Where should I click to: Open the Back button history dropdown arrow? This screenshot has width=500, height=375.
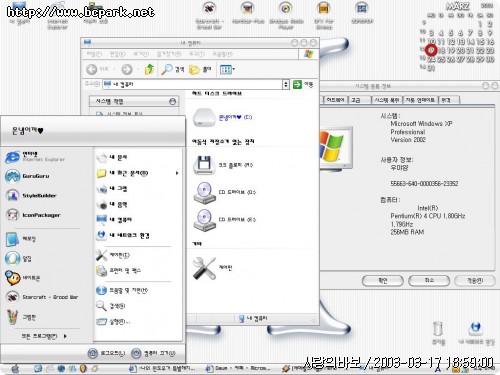[114, 69]
